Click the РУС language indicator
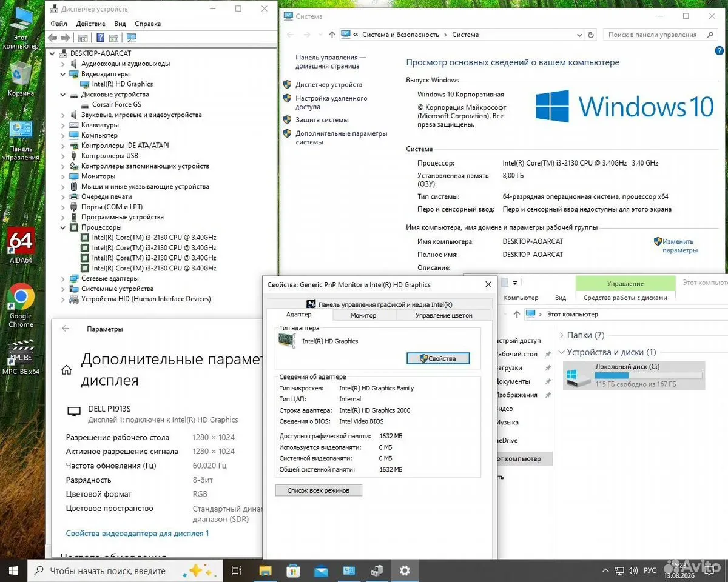Viewport: 728px width, 582px height. click(x=650, y=571)
